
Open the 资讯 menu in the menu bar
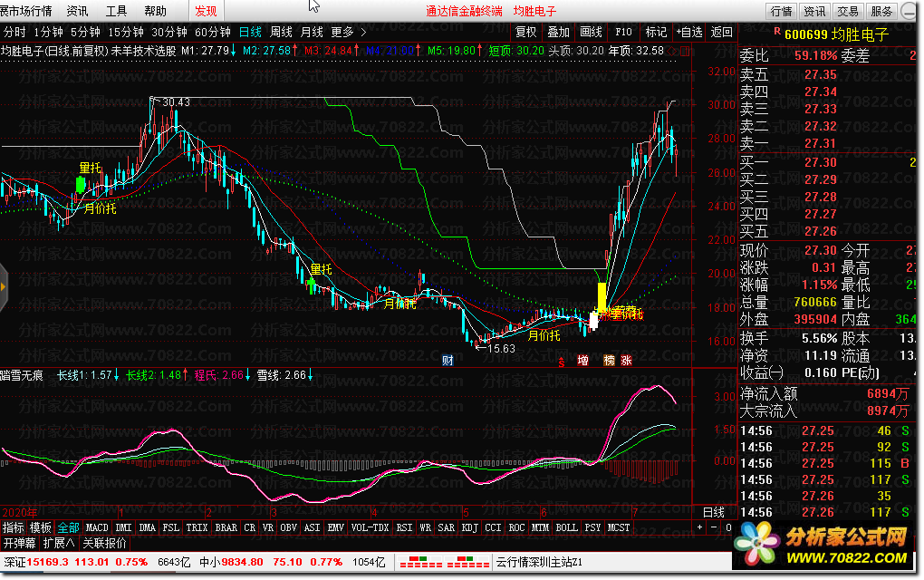point(77,11)
